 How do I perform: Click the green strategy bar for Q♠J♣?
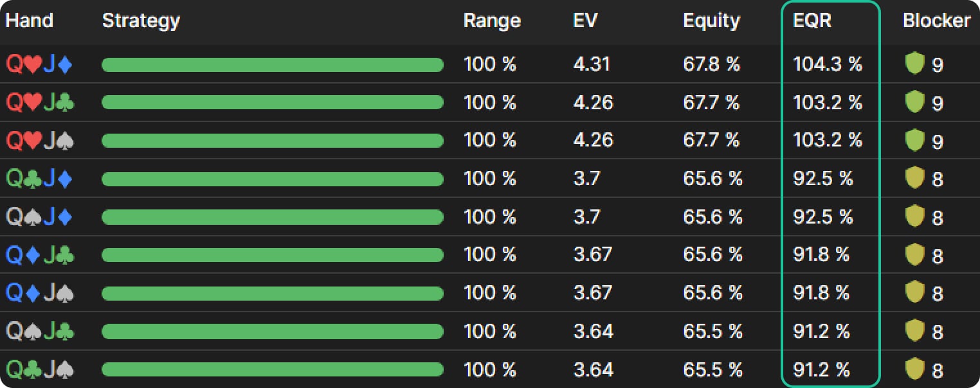point(273,331)
